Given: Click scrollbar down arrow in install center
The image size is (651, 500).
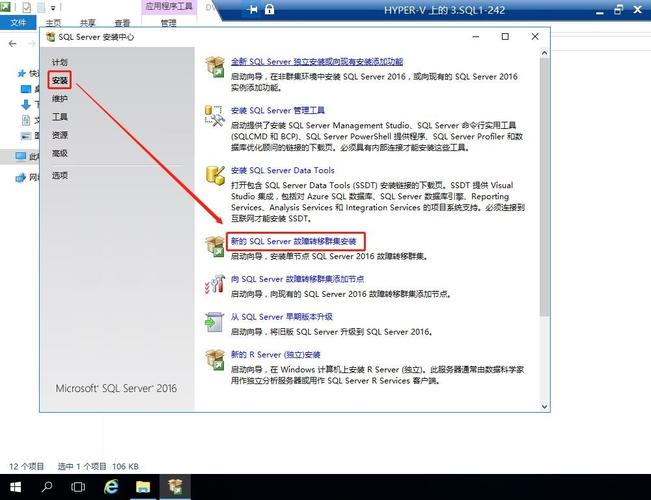Looking at the screenshot, I should click(x=544, y=407).
